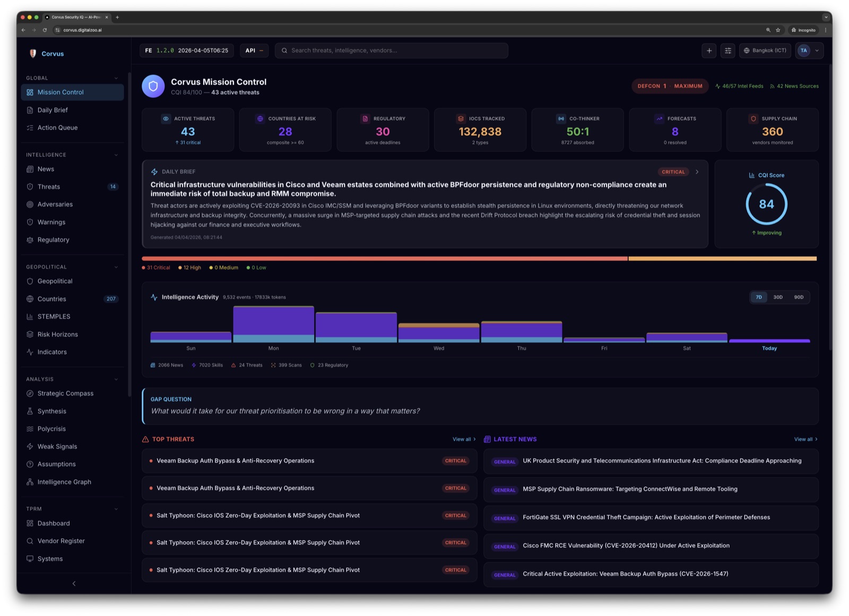Click the 42 News Sources link

(794, 86)
